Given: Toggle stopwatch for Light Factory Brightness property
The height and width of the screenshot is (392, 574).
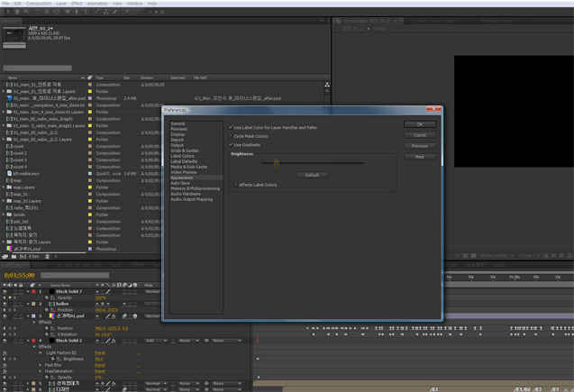Looking at the screenshot, I should pyautogui.click(x=52, y=359).
